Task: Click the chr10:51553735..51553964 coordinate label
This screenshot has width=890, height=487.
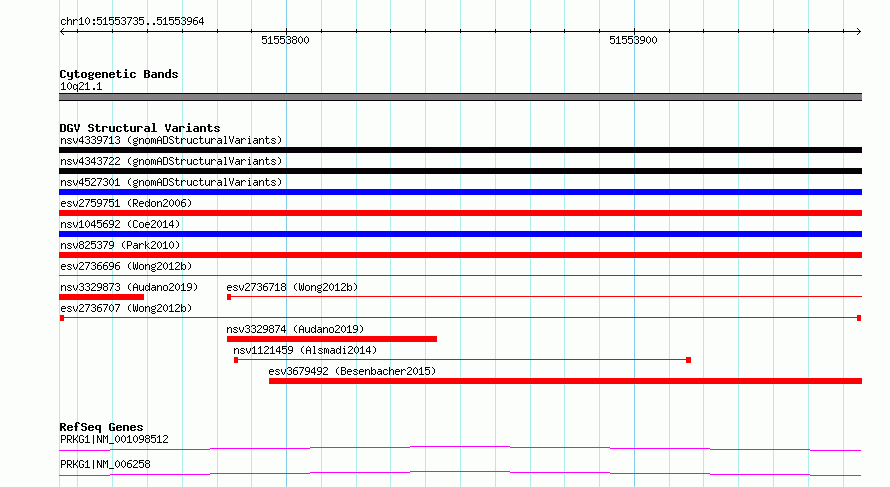Action: (132, 21)
